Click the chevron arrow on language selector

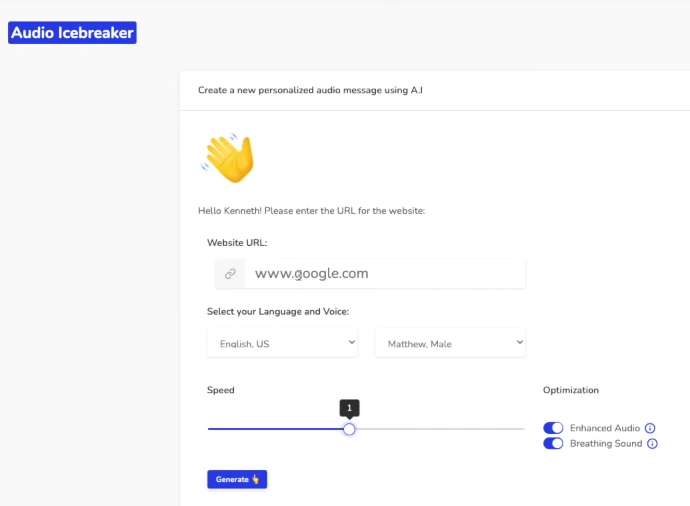352,342
